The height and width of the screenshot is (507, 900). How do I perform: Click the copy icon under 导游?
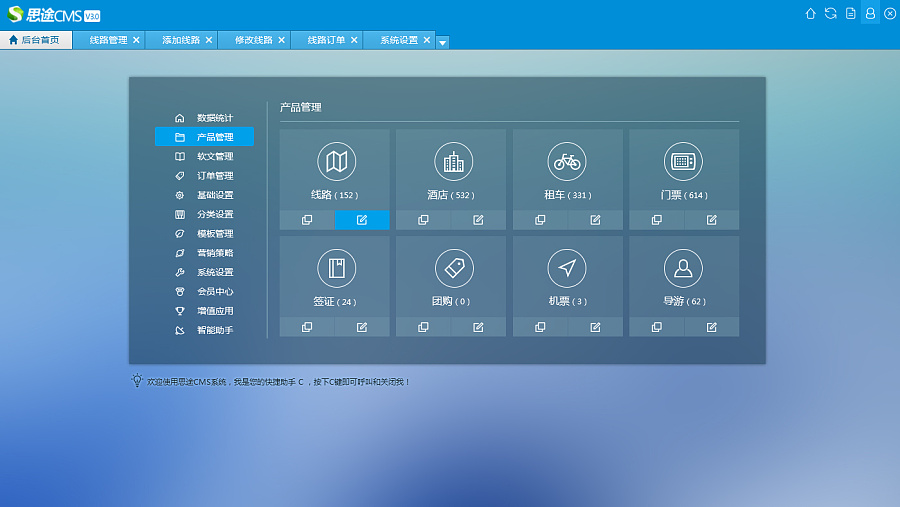point(657,327)
